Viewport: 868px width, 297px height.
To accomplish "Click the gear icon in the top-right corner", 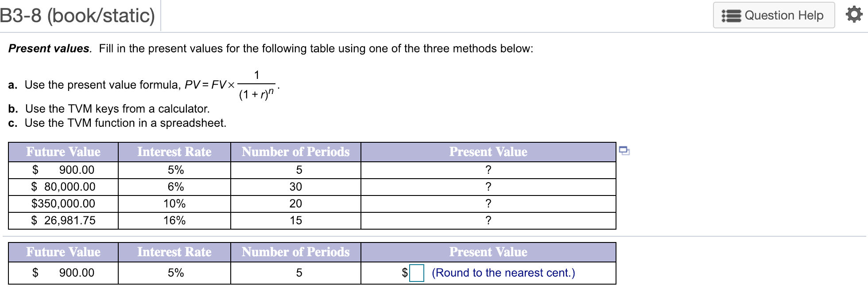I will click(x=853, y=15).
